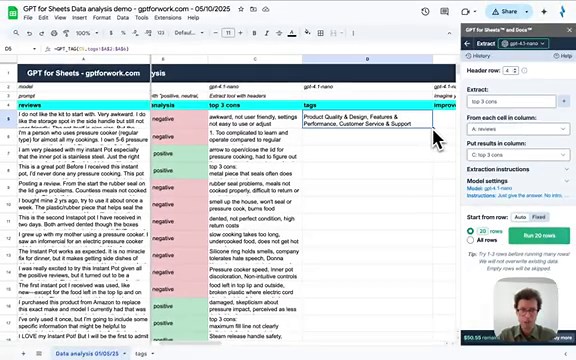Undo the last action

(29, 33)
